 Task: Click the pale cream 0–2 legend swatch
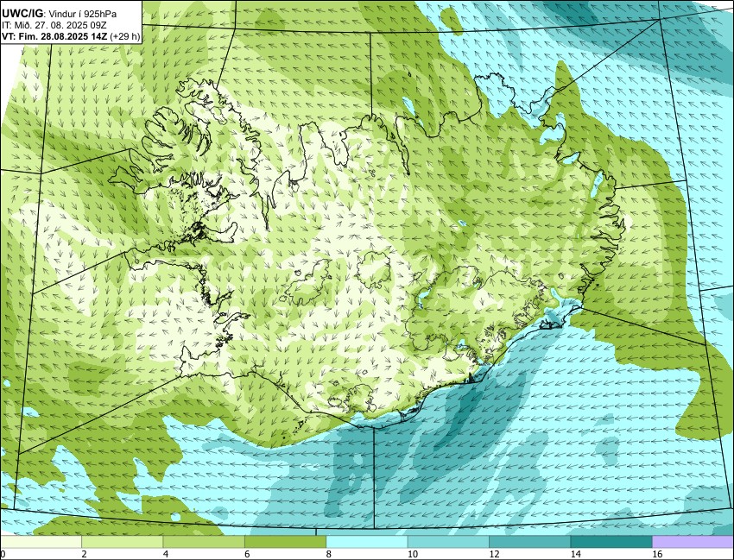(41, 542)
